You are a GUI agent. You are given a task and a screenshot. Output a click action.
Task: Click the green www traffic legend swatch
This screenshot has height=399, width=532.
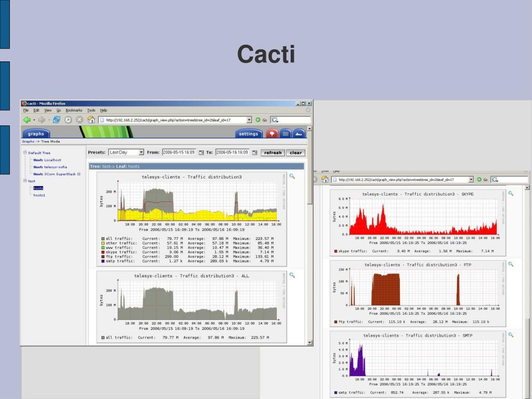click(103, 248)
